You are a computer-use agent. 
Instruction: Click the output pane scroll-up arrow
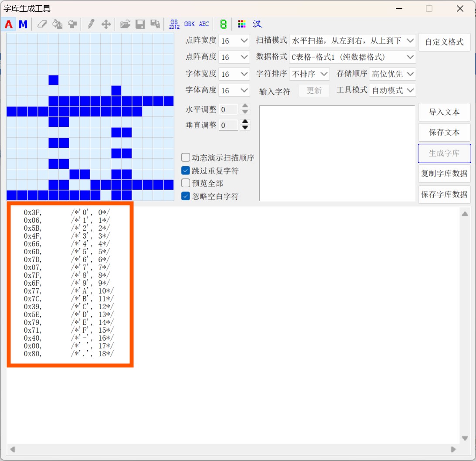click(x=465, y=214)
